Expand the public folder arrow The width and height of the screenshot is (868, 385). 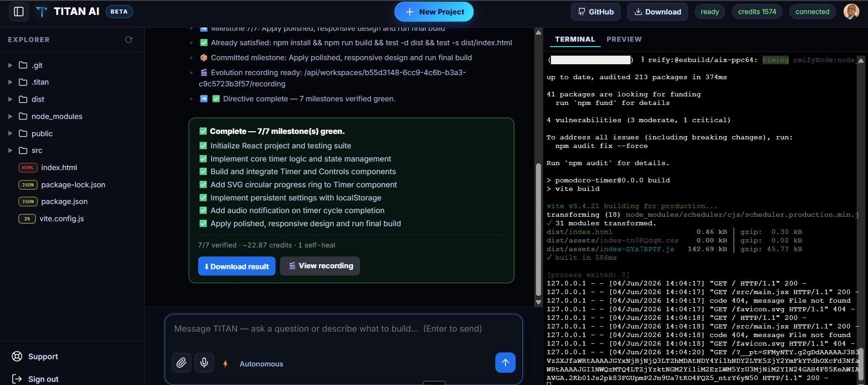point(10,133)
